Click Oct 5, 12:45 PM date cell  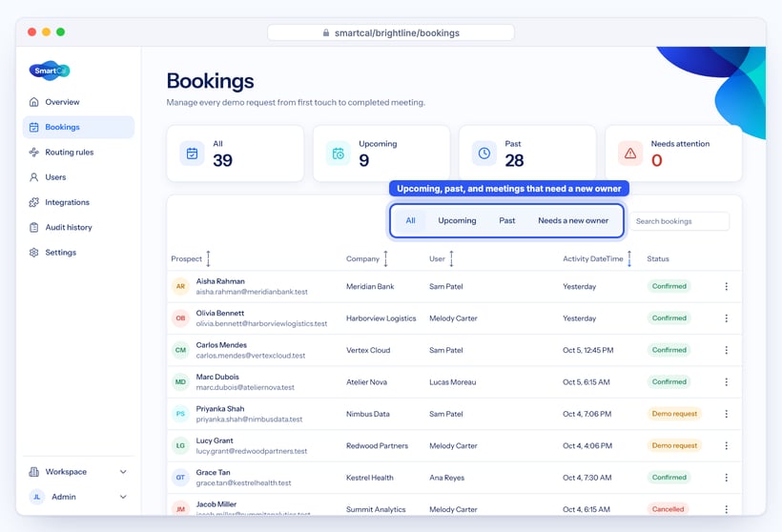pyautogui.click(x=588, y=350)
